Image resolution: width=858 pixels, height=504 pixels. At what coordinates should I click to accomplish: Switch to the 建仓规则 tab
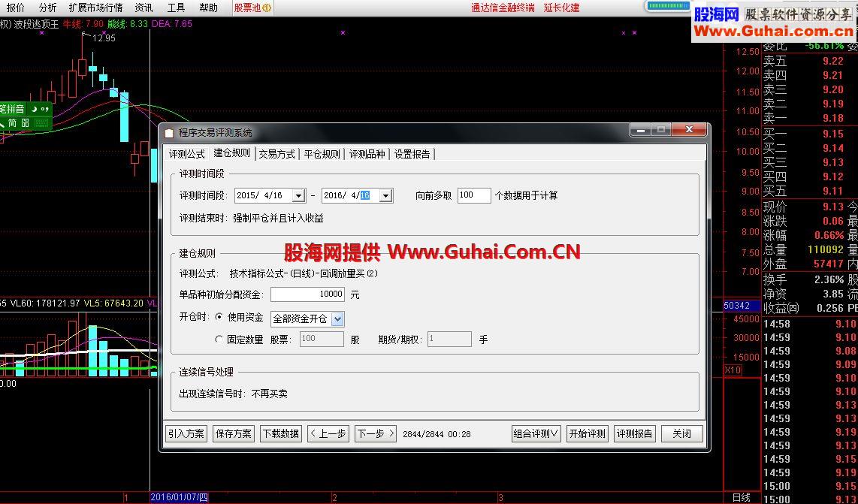coord(232,153)
